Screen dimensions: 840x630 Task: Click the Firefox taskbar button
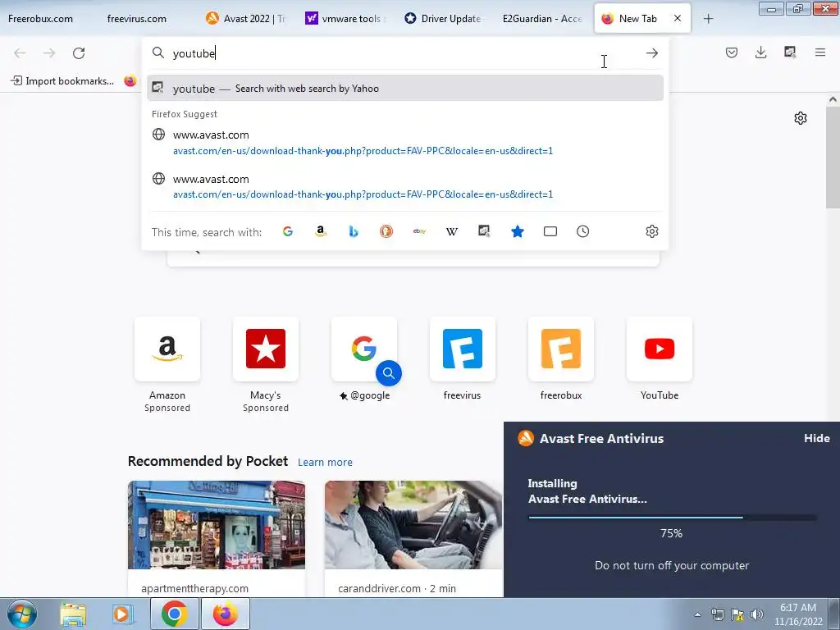point(225,614)
